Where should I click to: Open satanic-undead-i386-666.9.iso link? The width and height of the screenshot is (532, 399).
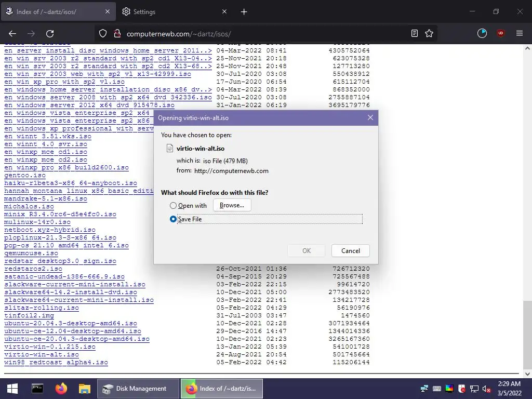64,277
